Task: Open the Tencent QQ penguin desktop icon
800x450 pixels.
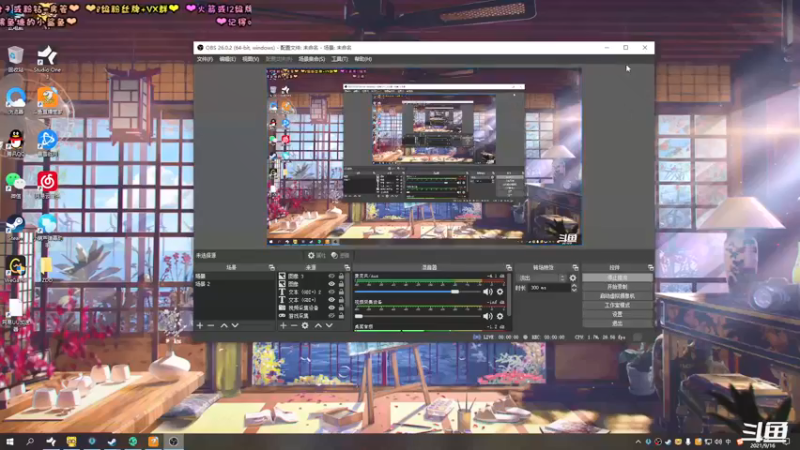Action: pos(16,143)
